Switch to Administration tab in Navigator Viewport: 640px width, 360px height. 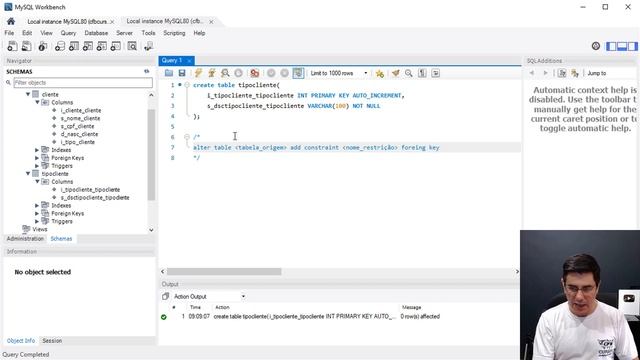coord(25,239)
